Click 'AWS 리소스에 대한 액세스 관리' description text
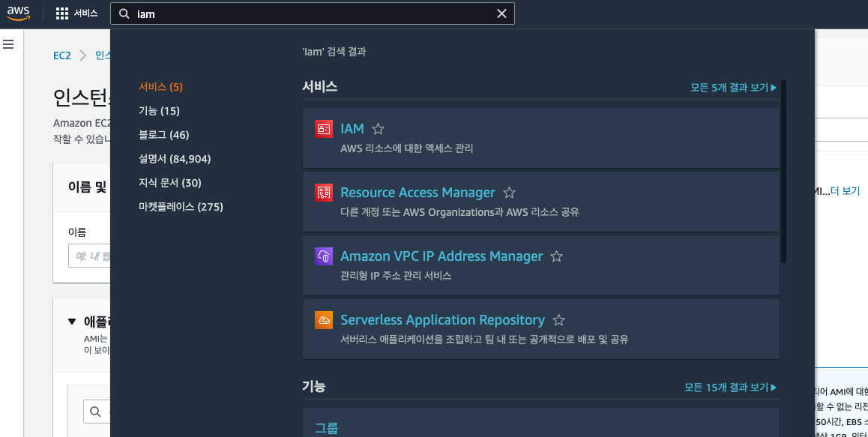 407,148
